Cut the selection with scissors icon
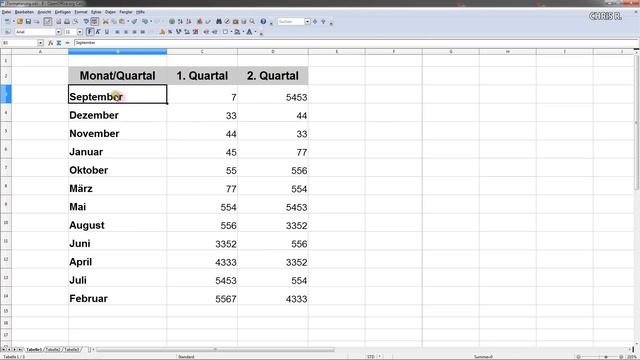 [105, 21]
